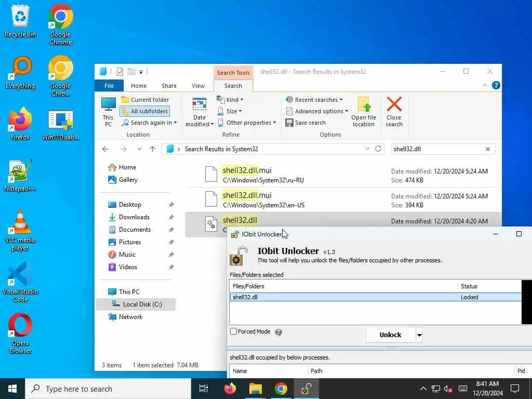Click Open file location icon
The height and width of the screenshot is (399, 532).
[364, 112]
